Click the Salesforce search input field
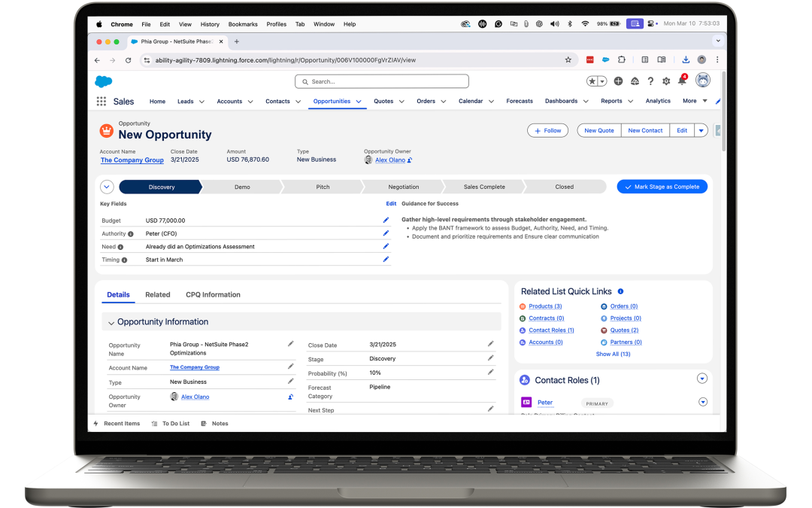Screen dimensions: 812x508 (382, 81)
